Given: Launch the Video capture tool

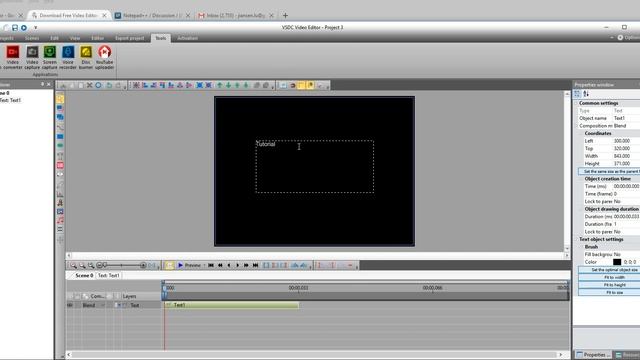Looking at the screenshot, I should point(32,57).
